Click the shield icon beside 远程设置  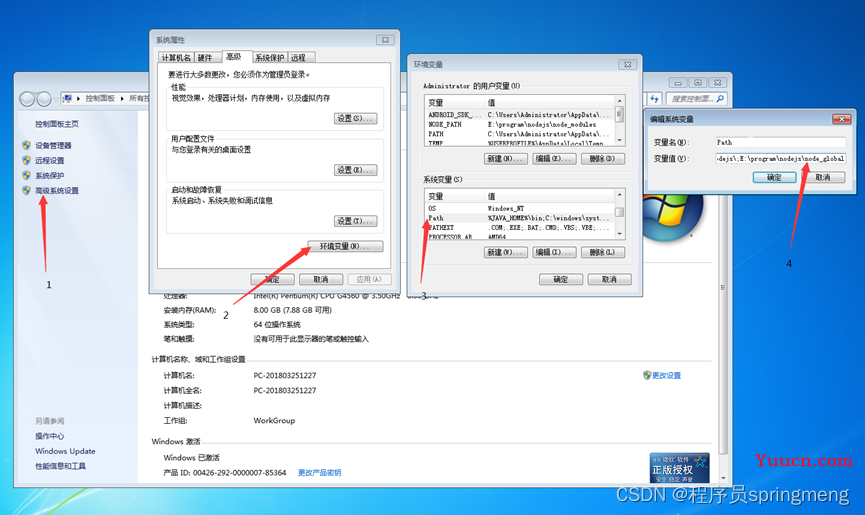26,160
